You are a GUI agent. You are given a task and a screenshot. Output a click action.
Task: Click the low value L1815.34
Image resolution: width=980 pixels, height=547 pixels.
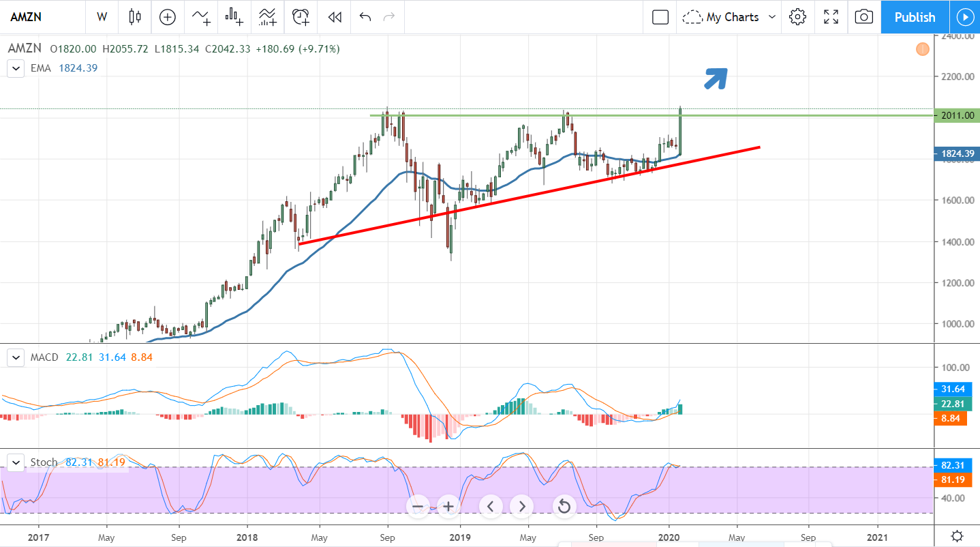177,49
